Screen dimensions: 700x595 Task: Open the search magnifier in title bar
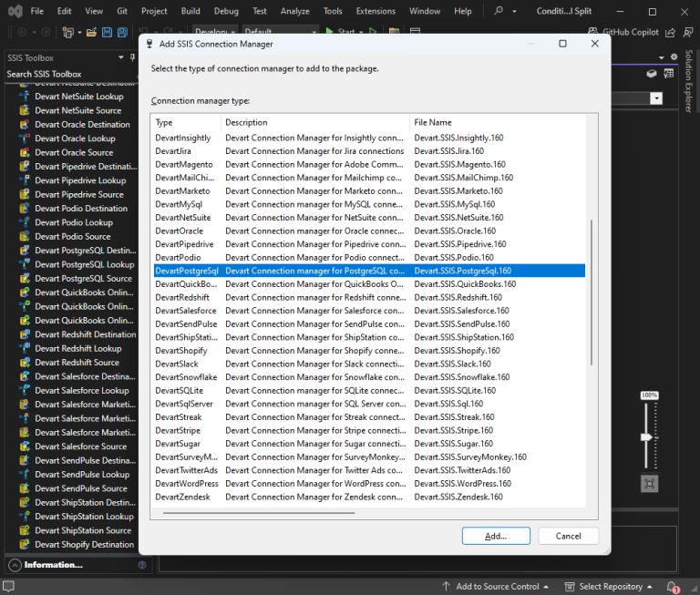pyautogui.click(x=499, y=11)
